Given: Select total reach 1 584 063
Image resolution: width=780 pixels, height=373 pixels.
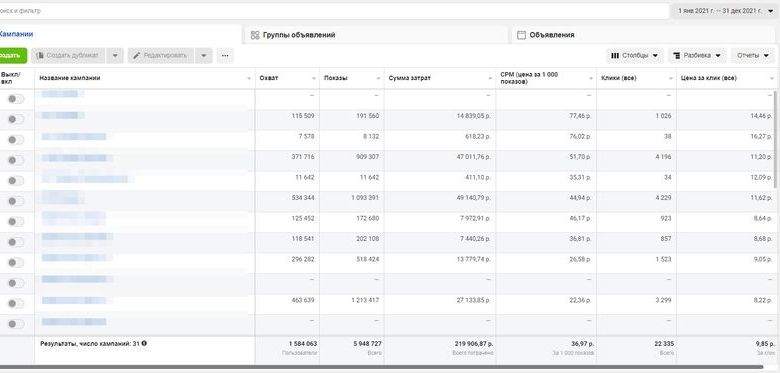Looking at the screenshot, I should [303, 344].
